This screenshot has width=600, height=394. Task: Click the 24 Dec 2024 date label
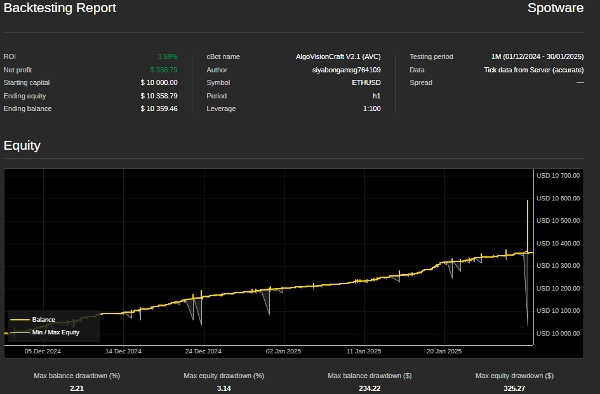click(203, 351)
